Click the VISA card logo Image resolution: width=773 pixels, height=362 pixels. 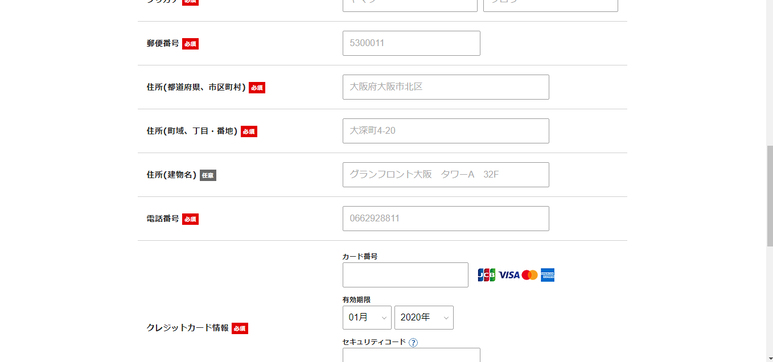pyautogui.click(x=509, y=275)
